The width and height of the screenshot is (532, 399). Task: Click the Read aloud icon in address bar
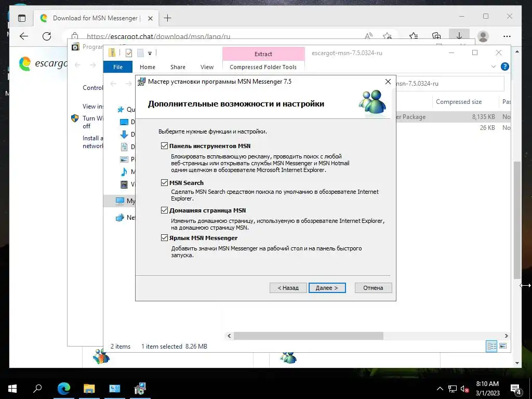[368, 36]
